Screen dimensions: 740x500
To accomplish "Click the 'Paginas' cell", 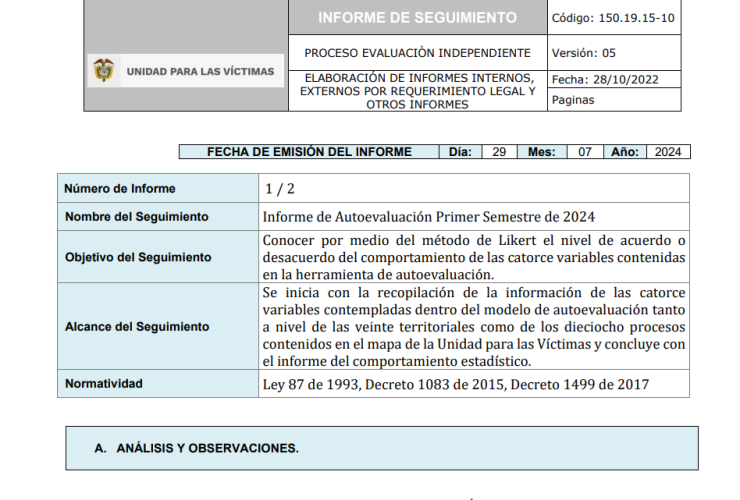I will point(614,100).
